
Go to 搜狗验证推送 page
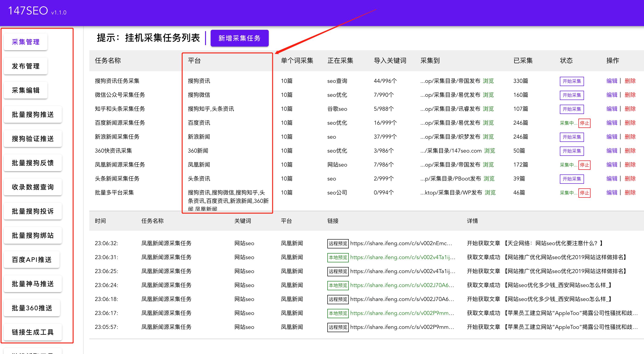pyautogui.click(x=33, y=139)
